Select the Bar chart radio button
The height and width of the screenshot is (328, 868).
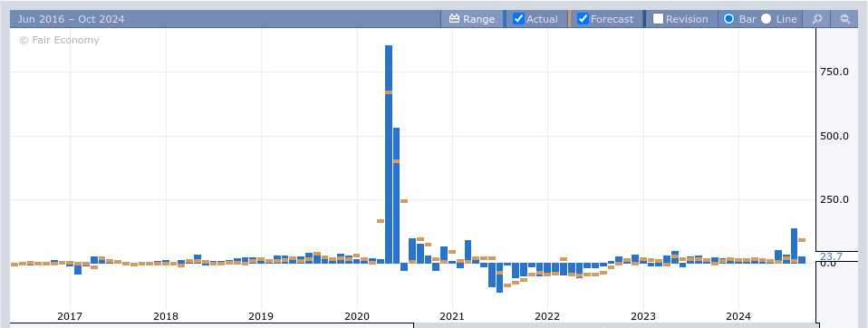[729, 19]
